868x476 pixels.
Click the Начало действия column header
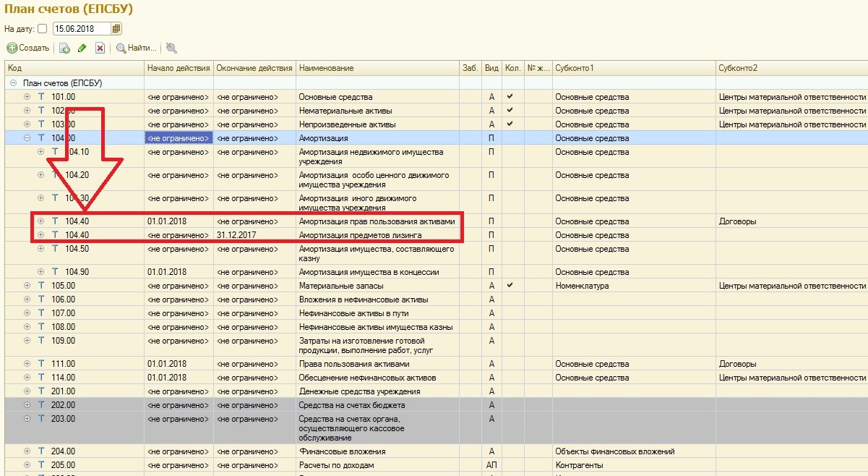[x=179, y=68]
